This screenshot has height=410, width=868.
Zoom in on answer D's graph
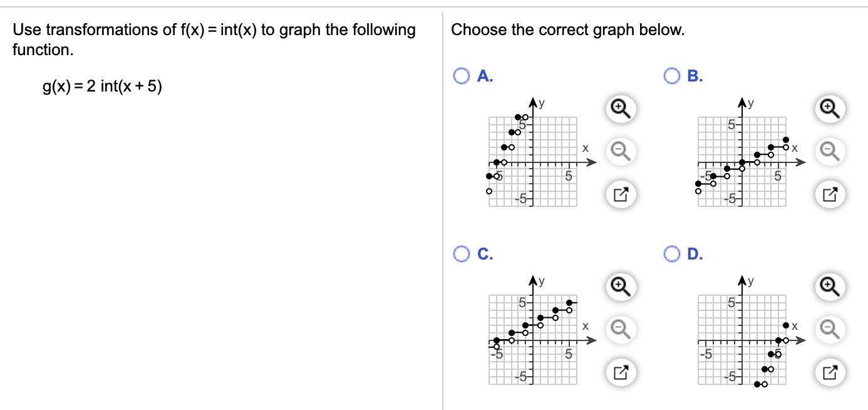tap(829, 286)
